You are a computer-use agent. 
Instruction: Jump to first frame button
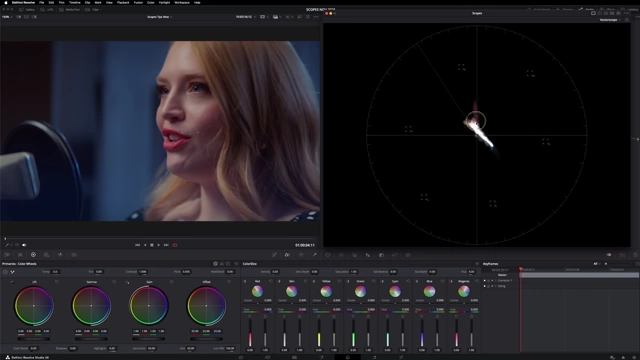138,245
